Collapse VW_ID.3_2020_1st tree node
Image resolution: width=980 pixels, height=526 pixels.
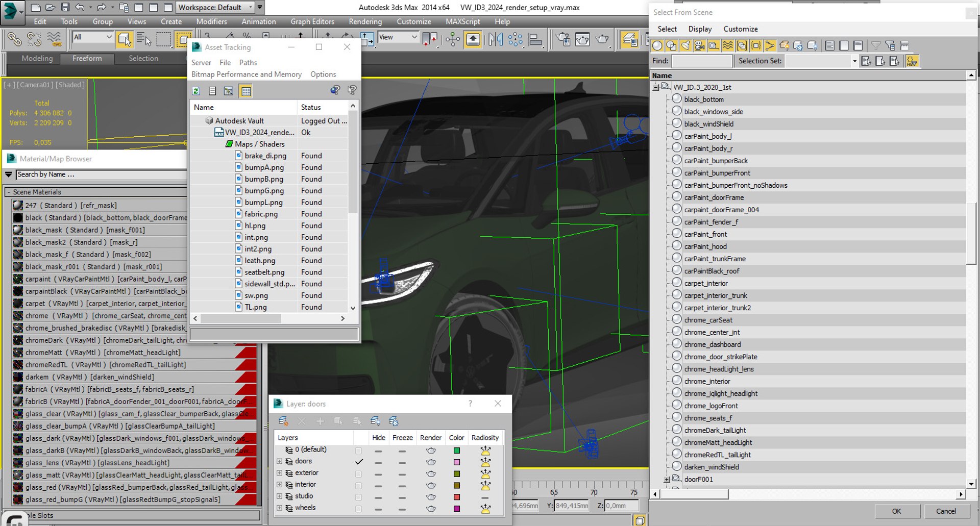point(656,87)
